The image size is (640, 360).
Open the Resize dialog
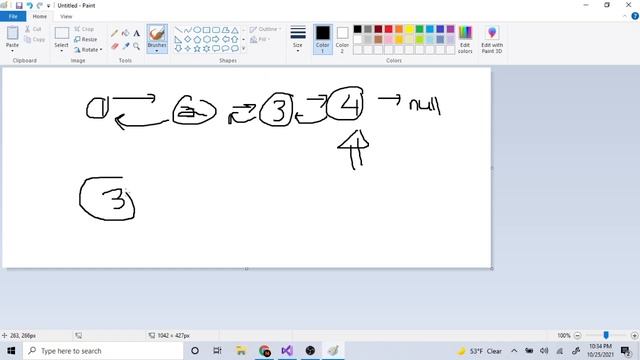tap(86, 39)
